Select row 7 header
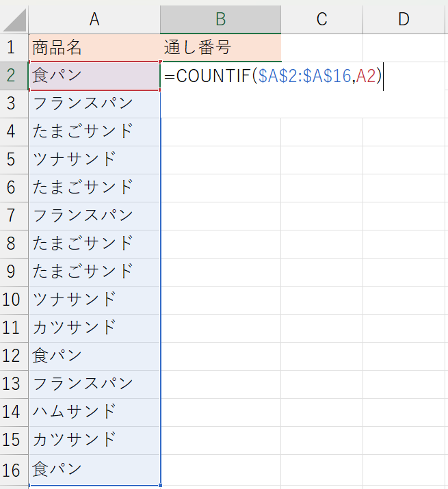Screen dimensions: 448x489 coord(14,216)
